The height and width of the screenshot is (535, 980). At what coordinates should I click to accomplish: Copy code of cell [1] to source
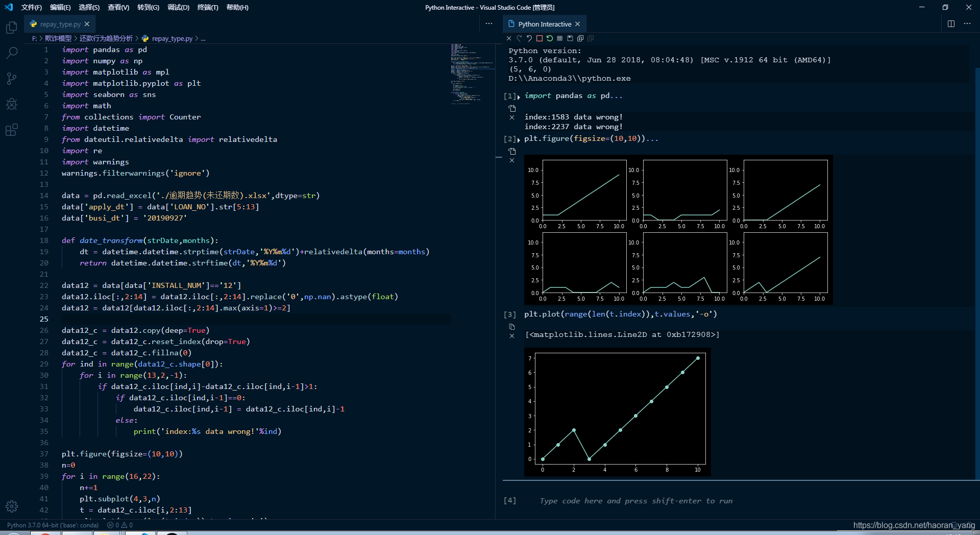512,108
